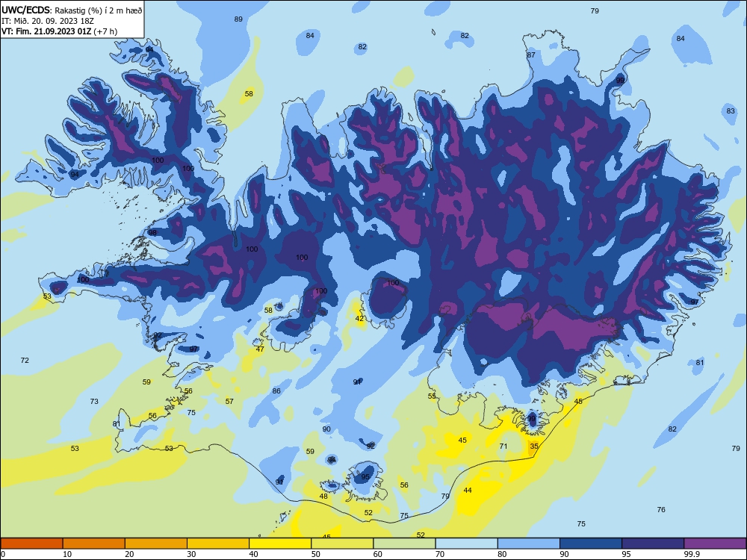Click the humidity value '48' on map
The width and height of the screenshot is (747, 560).
point(323,497)
